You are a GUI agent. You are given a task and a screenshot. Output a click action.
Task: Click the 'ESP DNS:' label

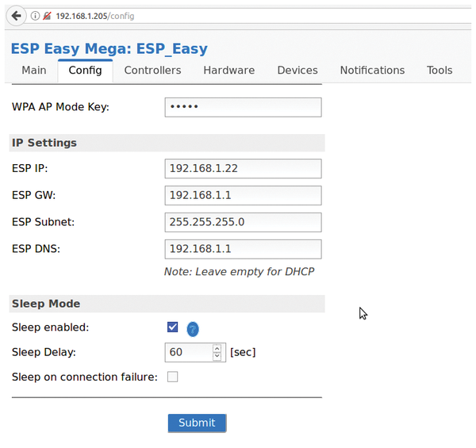point(36,249)
